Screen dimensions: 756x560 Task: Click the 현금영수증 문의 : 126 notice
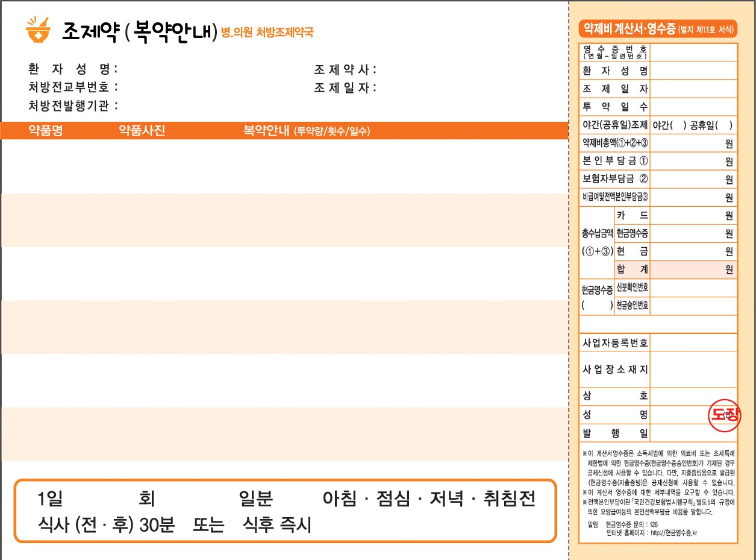point(632,524)
